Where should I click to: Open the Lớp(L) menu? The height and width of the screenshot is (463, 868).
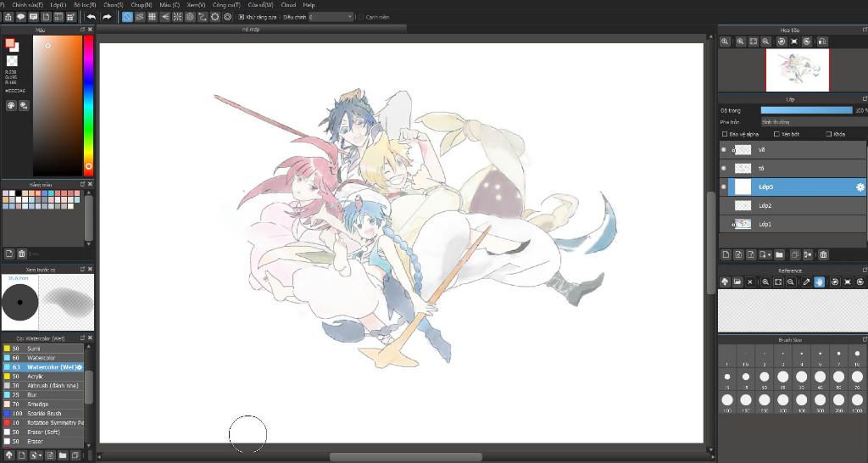(x=58, y=5)
